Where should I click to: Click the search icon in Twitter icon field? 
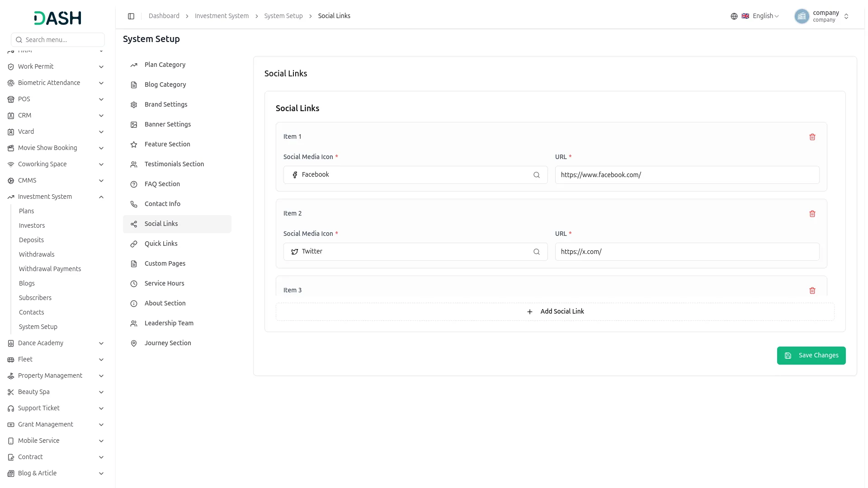pyautogui.click(x=537, y=252)
